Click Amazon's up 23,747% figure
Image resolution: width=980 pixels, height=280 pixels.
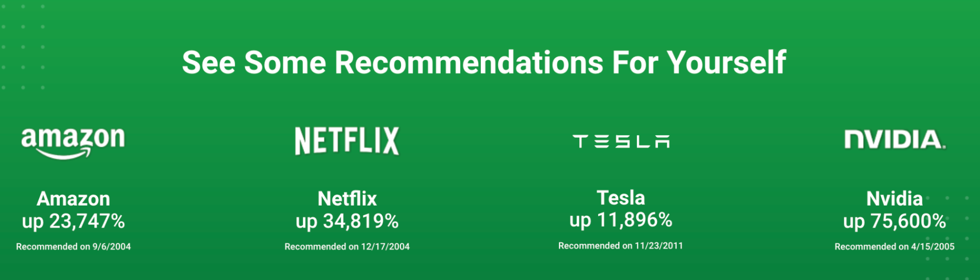pyautogui.click(x=74, y=221)
